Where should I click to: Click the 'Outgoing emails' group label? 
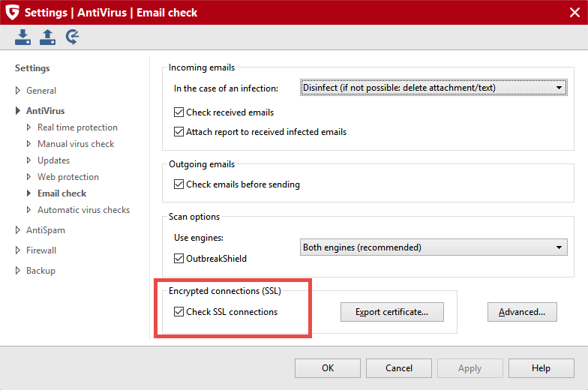[x=202, y=163]
